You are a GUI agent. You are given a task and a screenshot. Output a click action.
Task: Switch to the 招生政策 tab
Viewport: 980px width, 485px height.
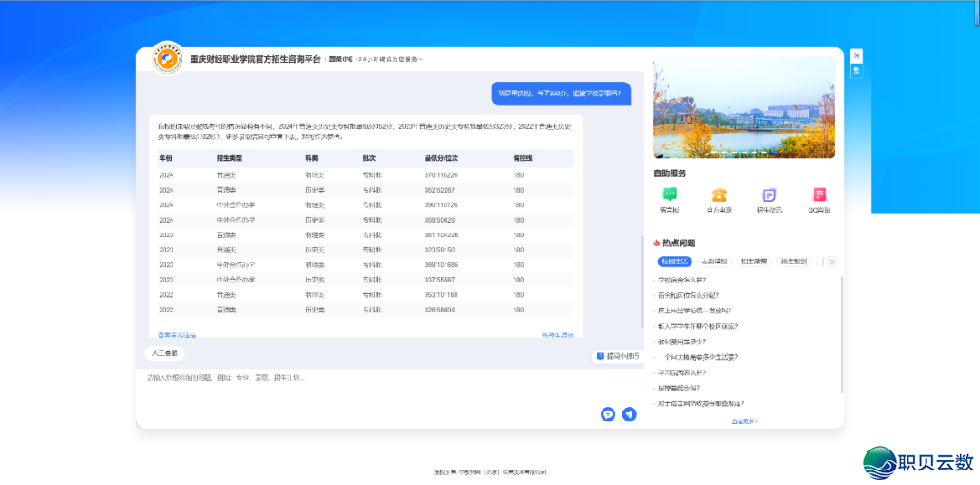coord(753,262)
